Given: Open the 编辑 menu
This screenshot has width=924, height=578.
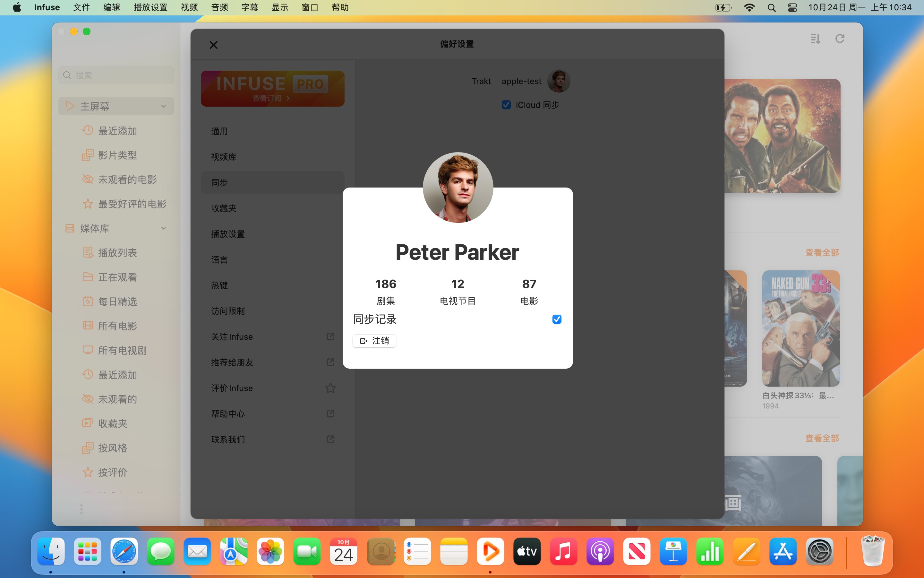Looking at the screenshot, I should coord(112,8).
